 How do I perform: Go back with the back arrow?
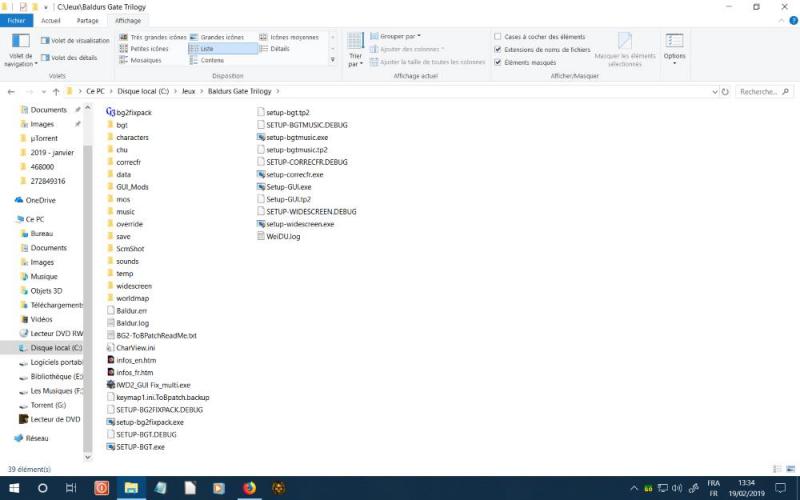[x=11, y=92]
